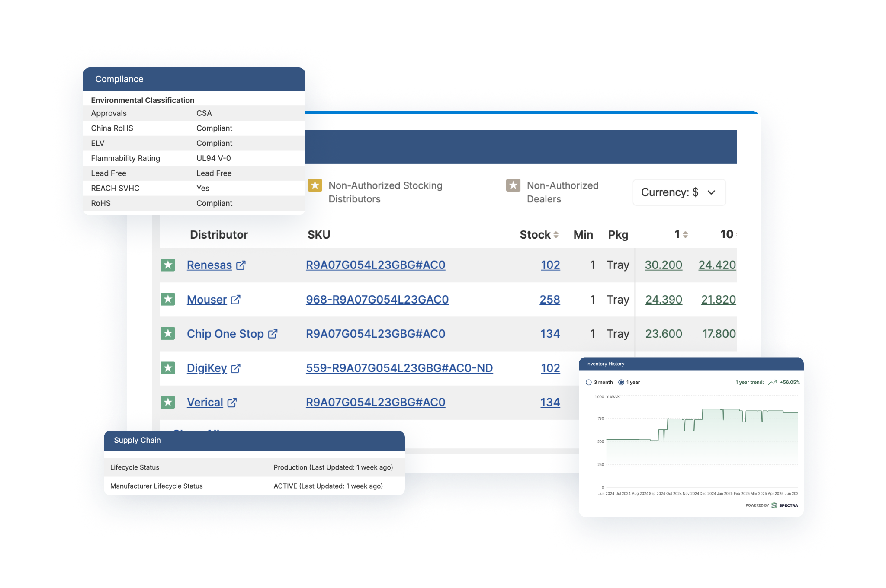Click the Compliance panel header

pyautogui.click(x=194, y=79)
